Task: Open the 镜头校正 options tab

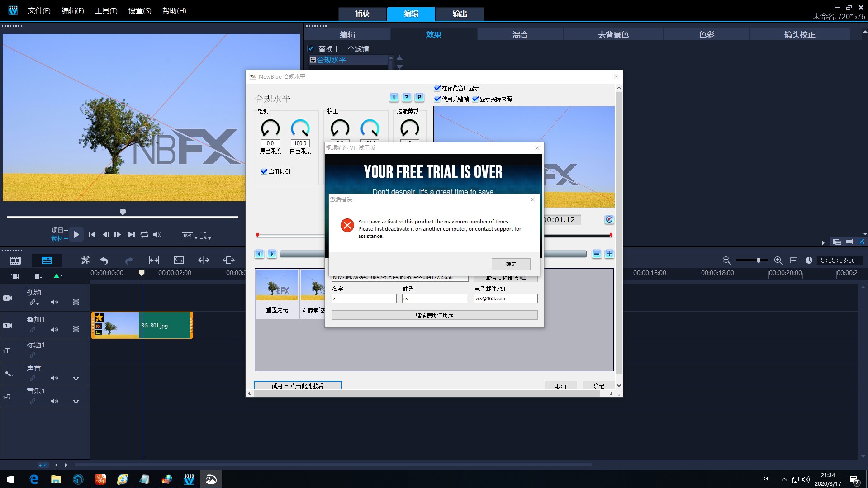Action: 800,34
